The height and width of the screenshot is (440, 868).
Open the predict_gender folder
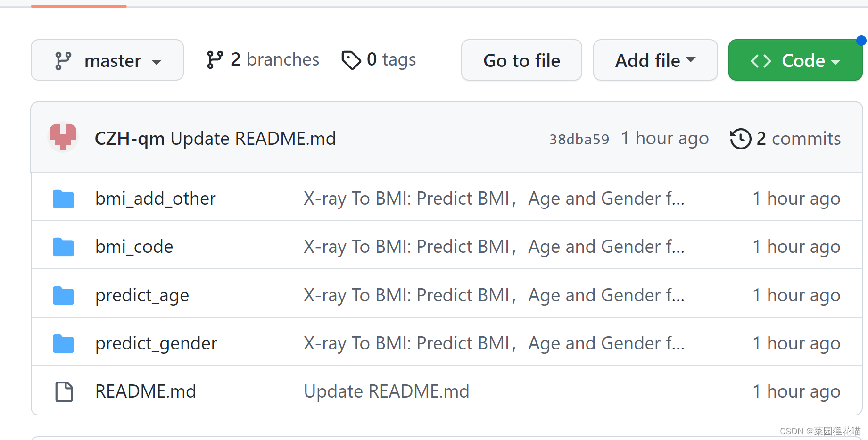156,344
